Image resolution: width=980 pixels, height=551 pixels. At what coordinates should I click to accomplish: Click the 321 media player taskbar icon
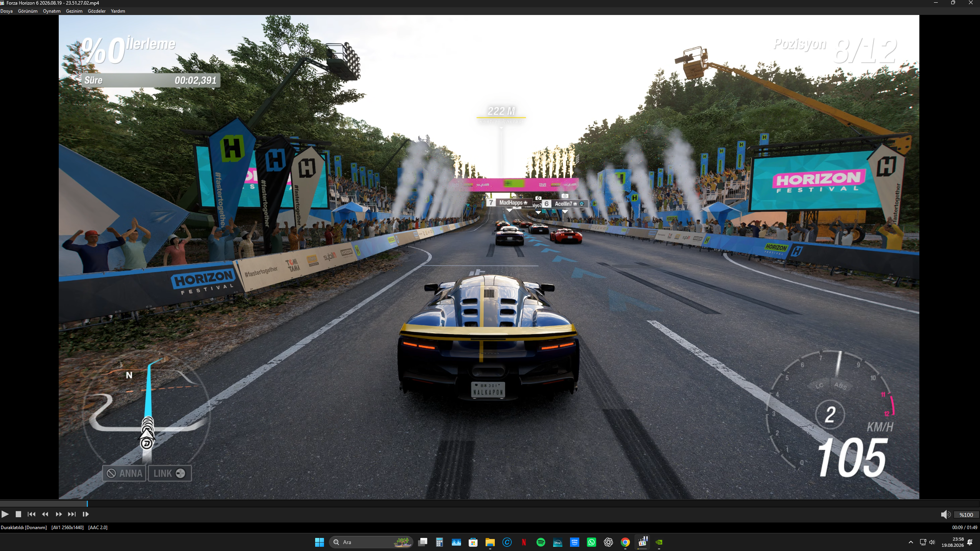point(642,542)
